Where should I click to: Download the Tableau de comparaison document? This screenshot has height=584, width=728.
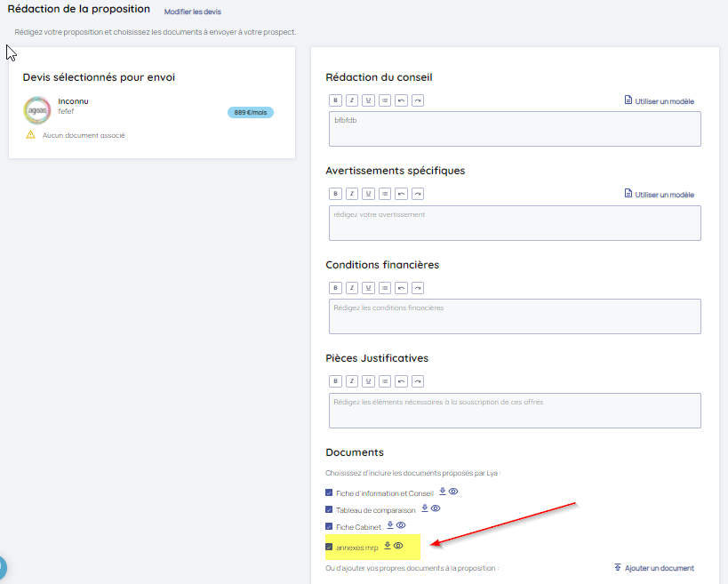point(425,508)
